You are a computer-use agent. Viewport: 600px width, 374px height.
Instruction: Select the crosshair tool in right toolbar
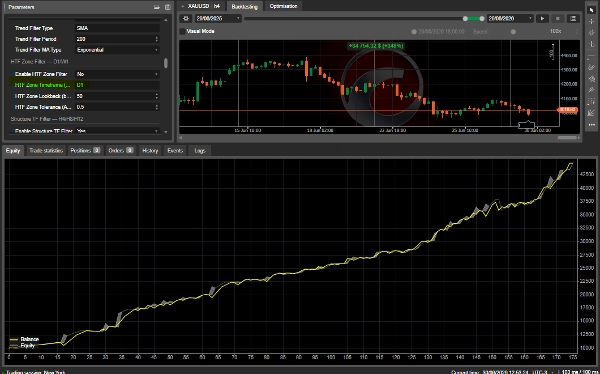point(591,22)
